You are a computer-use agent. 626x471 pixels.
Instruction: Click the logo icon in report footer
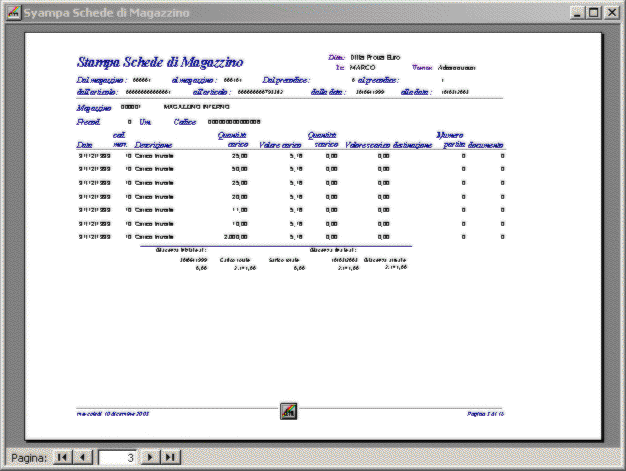288,411
